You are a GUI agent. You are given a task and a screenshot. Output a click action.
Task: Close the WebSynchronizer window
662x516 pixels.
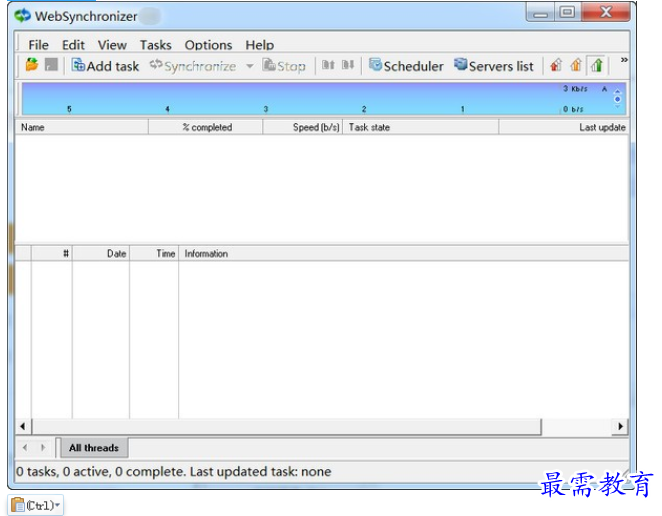point(606,12)
